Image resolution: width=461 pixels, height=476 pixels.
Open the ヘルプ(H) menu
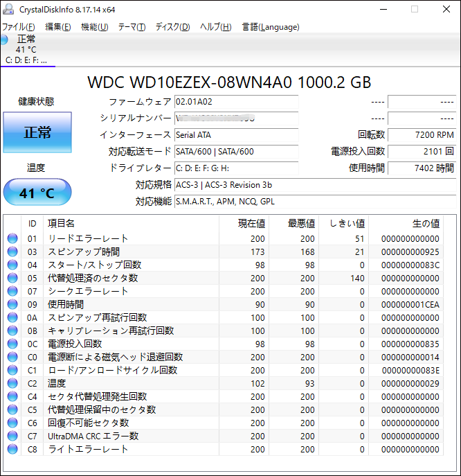(216, 27)
